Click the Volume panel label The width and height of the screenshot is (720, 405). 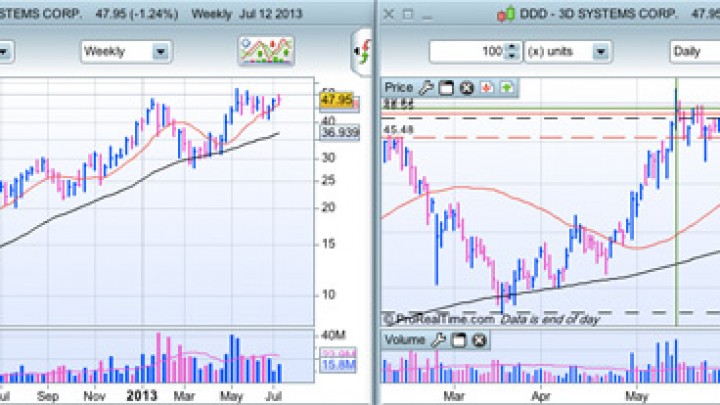[405, 340]
